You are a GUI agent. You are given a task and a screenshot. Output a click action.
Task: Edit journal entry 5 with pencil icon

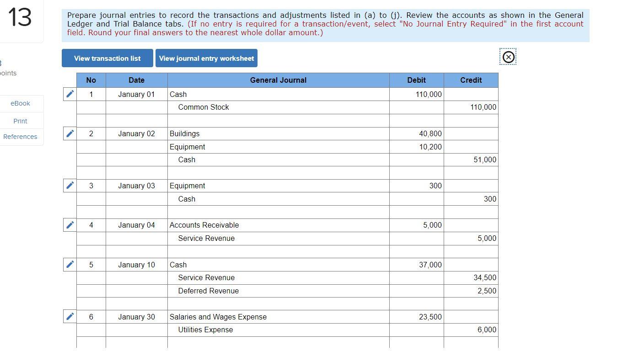pyautogui.click(x=70, y=265)
